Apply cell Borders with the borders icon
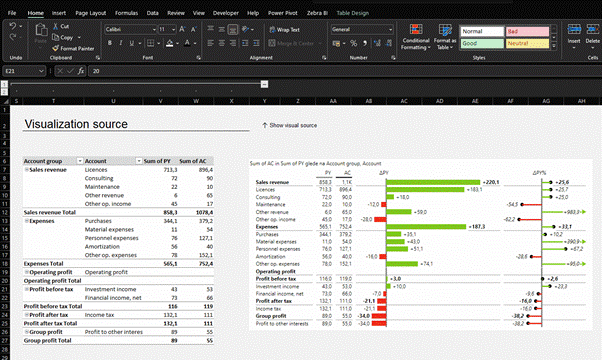Image resolution: width=602 pixels, height=360 pixels. 150,43
